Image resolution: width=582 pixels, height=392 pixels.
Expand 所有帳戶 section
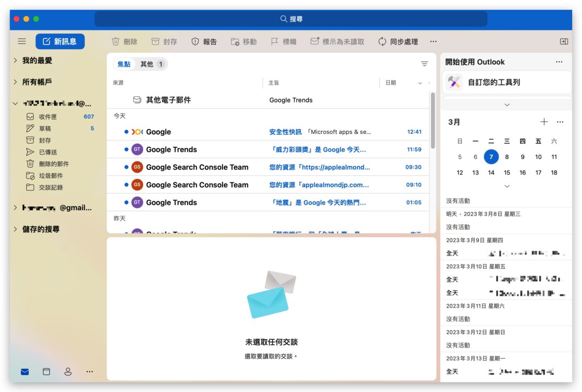click(16, 82)
